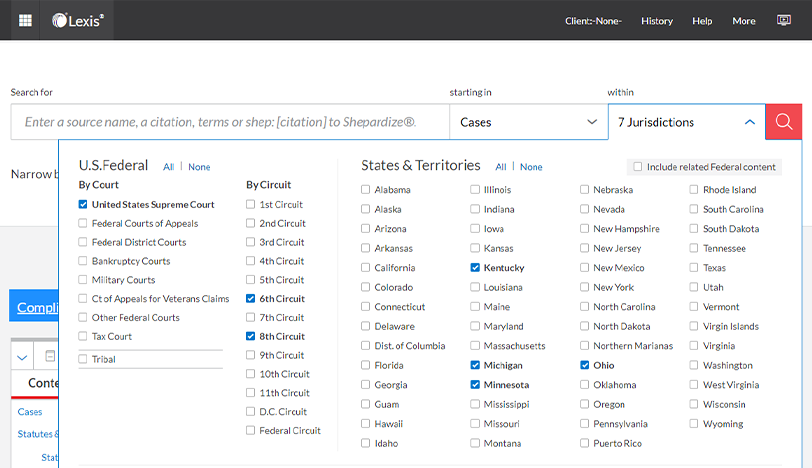Click the small minus-box icon beside chevron
Viewport: 812px width, 468px height.
[48, 355]
